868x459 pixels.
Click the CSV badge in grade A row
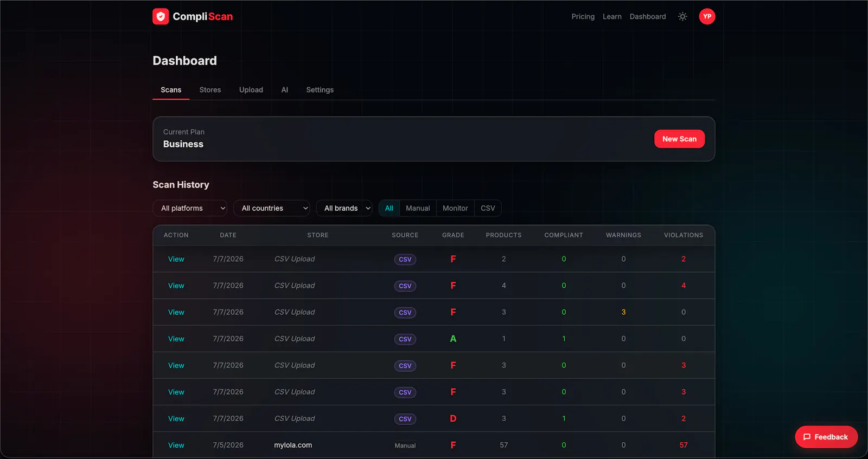coord(405,339)
